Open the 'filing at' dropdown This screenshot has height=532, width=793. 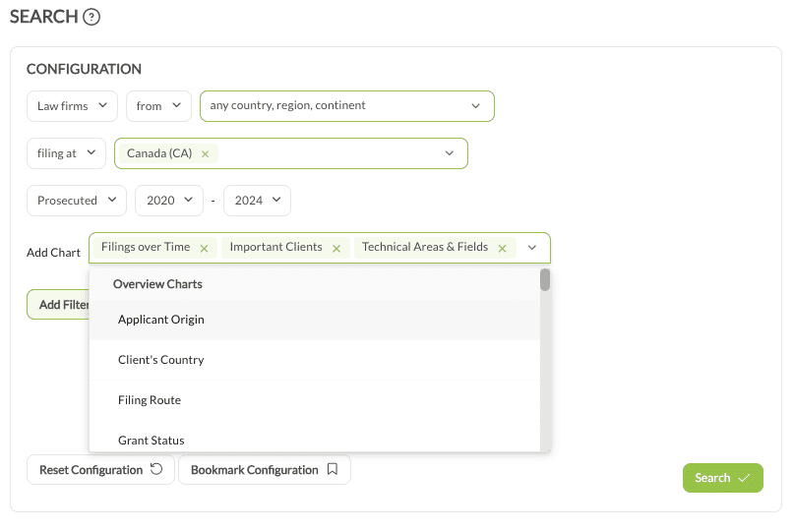66,153
